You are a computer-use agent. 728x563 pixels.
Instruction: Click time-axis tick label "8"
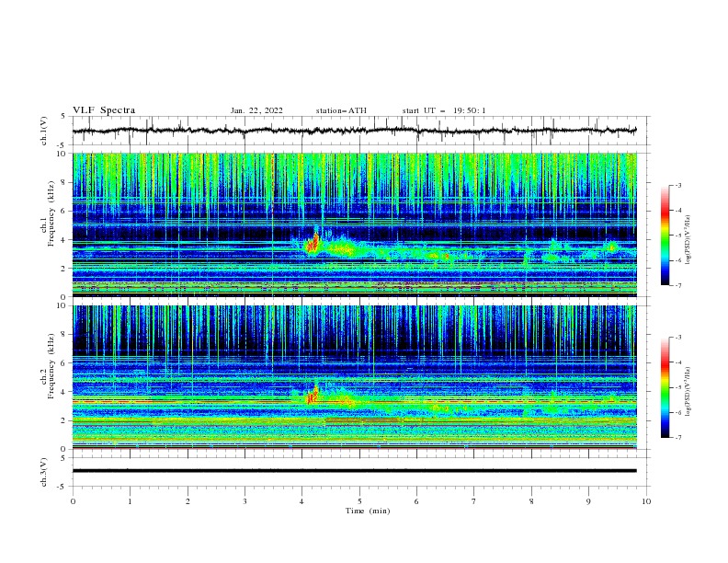(x=531, y=501)
